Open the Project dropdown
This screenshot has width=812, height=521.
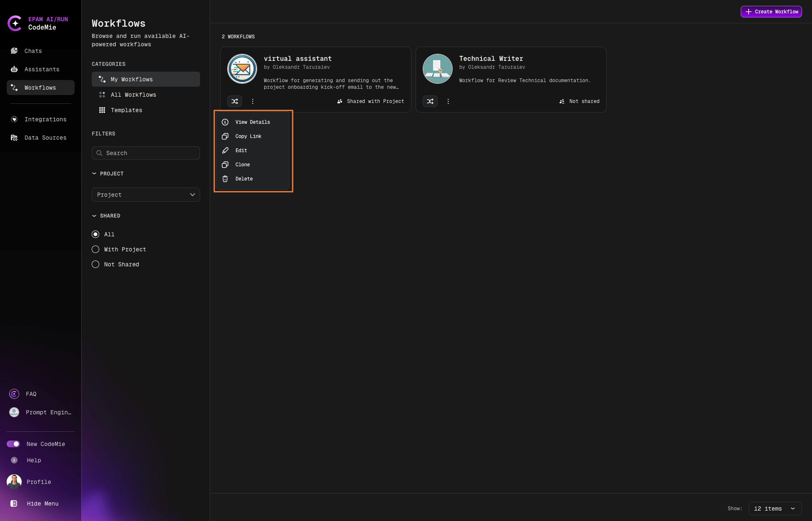145,195
